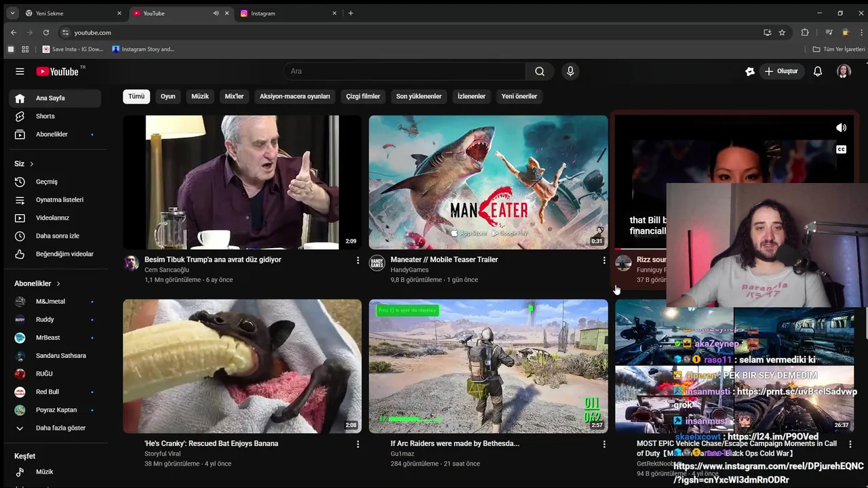
Task: Play the bat eating banana thumbnail
Action: (242, 366)
